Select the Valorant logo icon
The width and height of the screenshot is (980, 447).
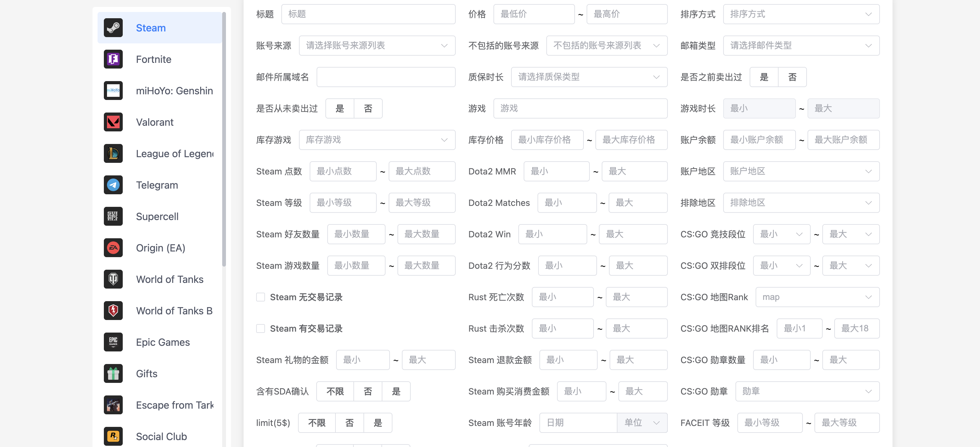[x=113, y=122]
